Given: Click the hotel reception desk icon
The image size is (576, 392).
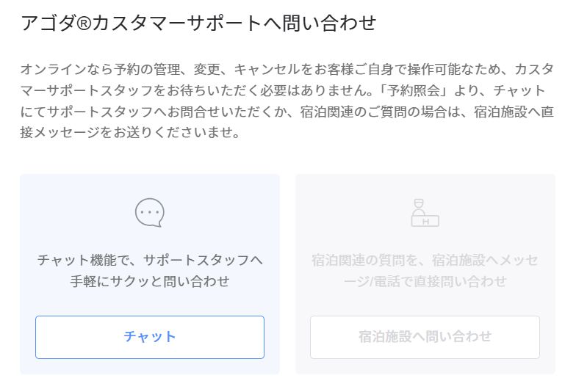Looking at the screenshot, I should point(425,213).
